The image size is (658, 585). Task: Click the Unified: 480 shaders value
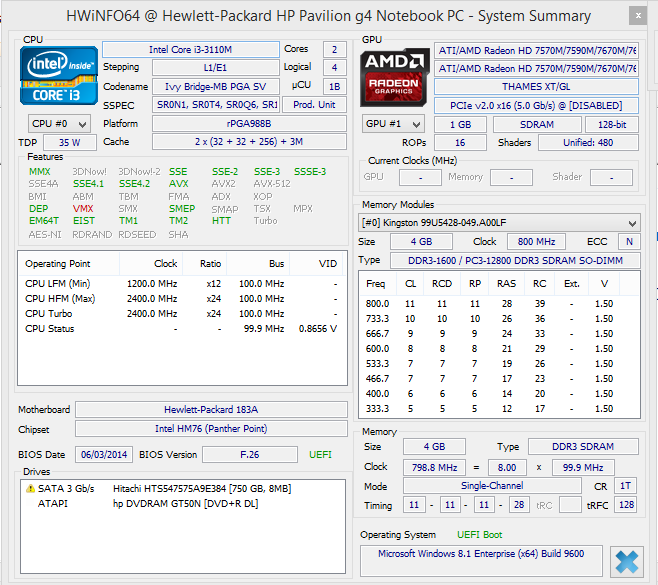click(x=588, y=143)
